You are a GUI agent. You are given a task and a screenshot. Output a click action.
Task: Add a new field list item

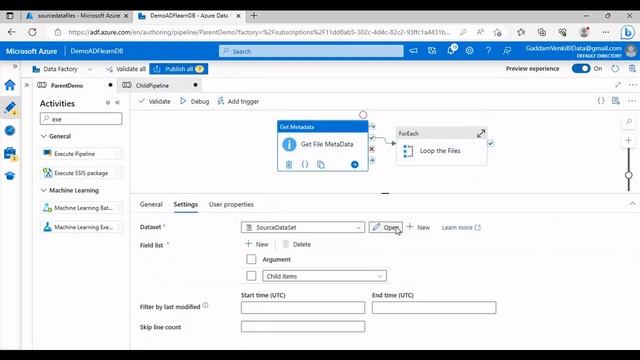click(256, 244)
